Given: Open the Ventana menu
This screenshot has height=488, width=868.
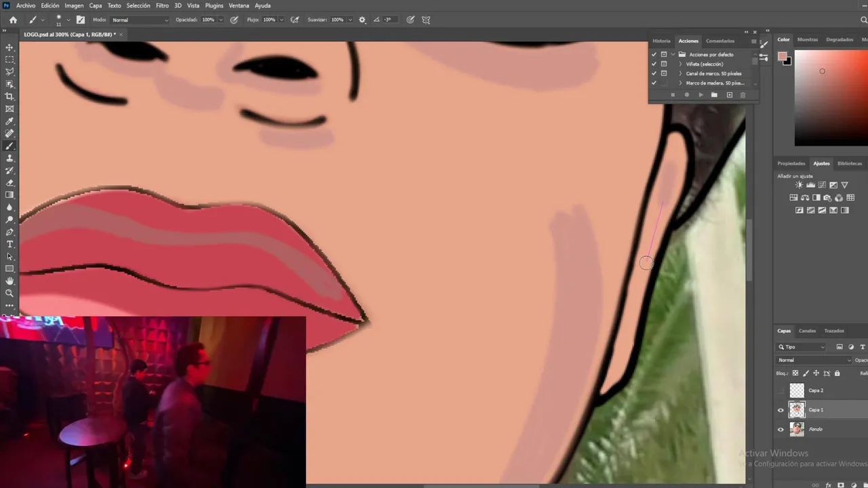Looking at the screenshot, I should click(239, 5).
